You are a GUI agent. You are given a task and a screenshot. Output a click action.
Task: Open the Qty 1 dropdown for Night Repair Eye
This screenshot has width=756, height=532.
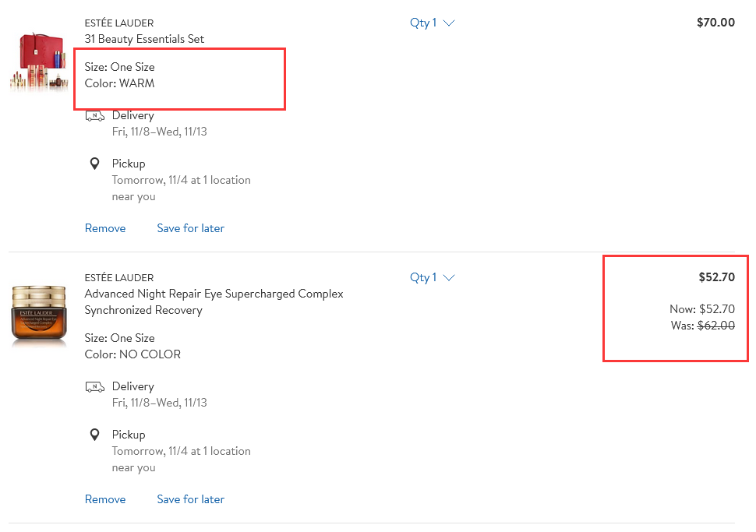coord(432,277)
